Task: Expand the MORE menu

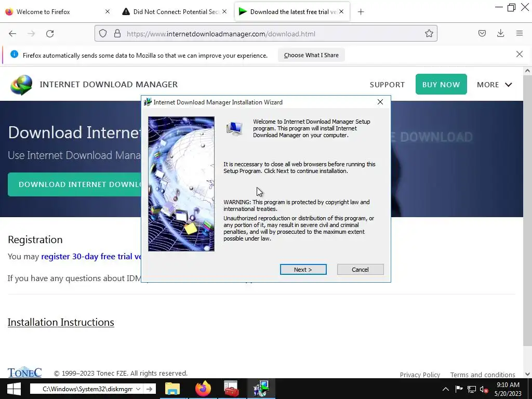Action: (x=495, y=85)
